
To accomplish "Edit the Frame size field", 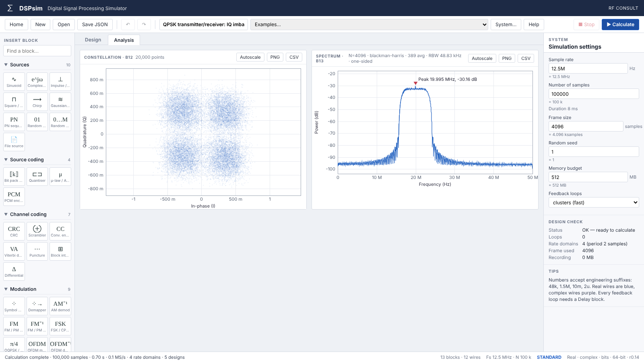I will (586, 126).
